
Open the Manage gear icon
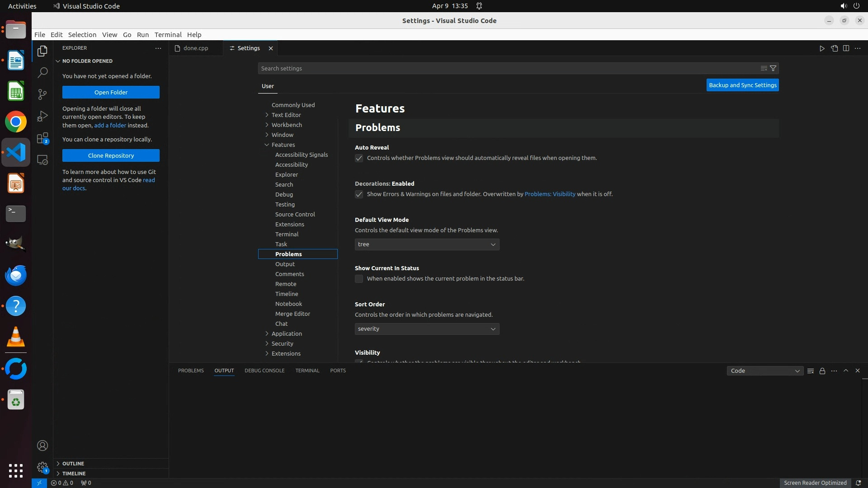[x=42, y=467]
